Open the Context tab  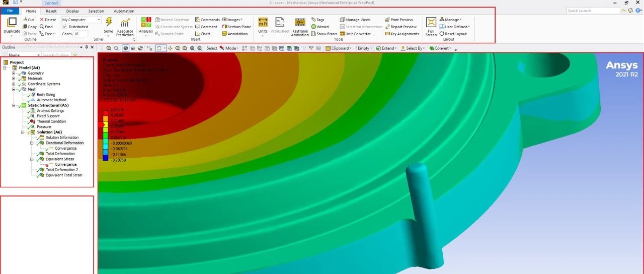click(x=51, y=3)
